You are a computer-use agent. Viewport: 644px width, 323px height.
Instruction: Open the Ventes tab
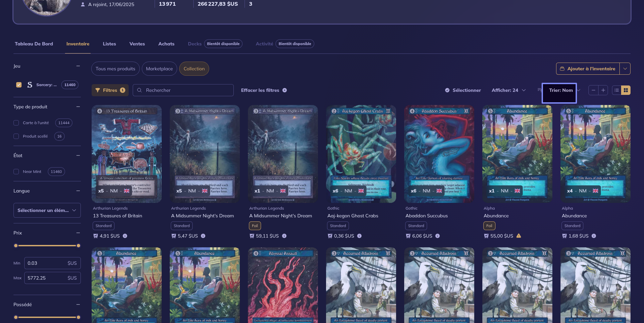coord(137,44)
